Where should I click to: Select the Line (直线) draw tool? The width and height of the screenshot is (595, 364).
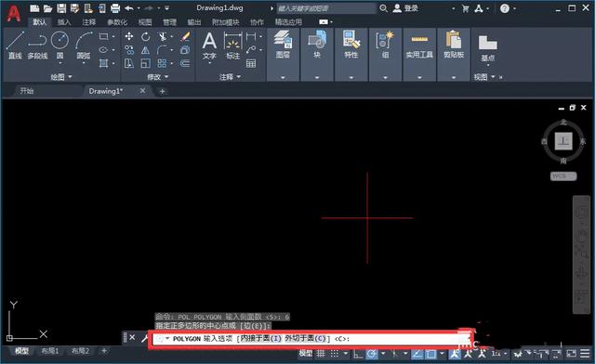15,45
